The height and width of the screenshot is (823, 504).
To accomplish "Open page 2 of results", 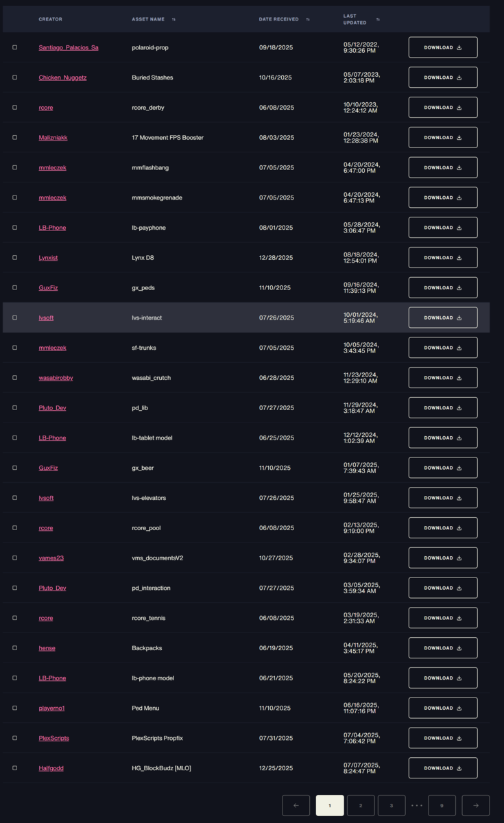I will [x=361, y=805].
